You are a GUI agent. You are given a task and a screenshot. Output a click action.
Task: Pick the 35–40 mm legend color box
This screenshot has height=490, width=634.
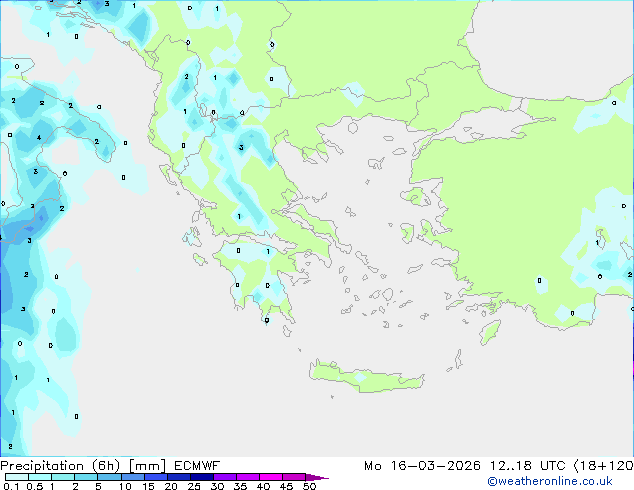pyautogui.click(x=248, y=477)
